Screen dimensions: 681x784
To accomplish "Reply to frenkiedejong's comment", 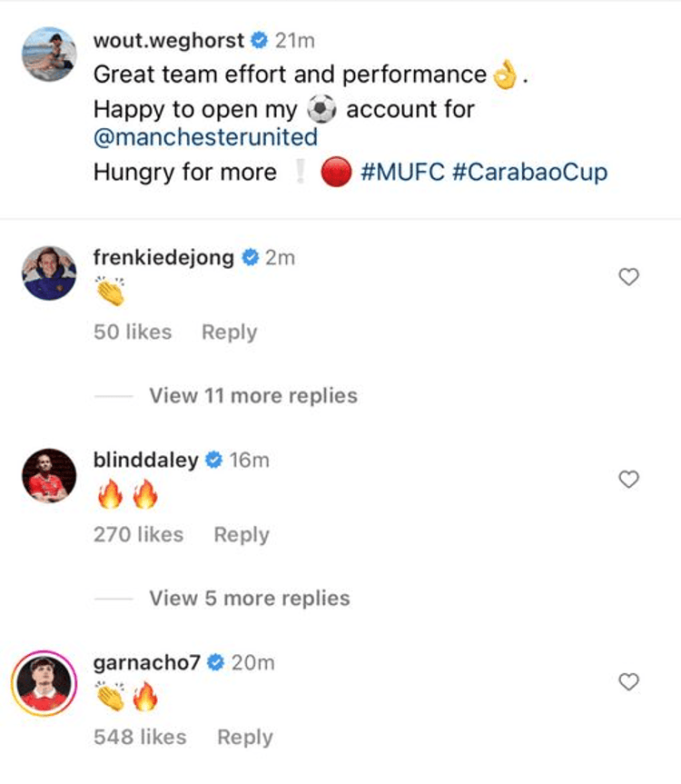I will point(230,332).
